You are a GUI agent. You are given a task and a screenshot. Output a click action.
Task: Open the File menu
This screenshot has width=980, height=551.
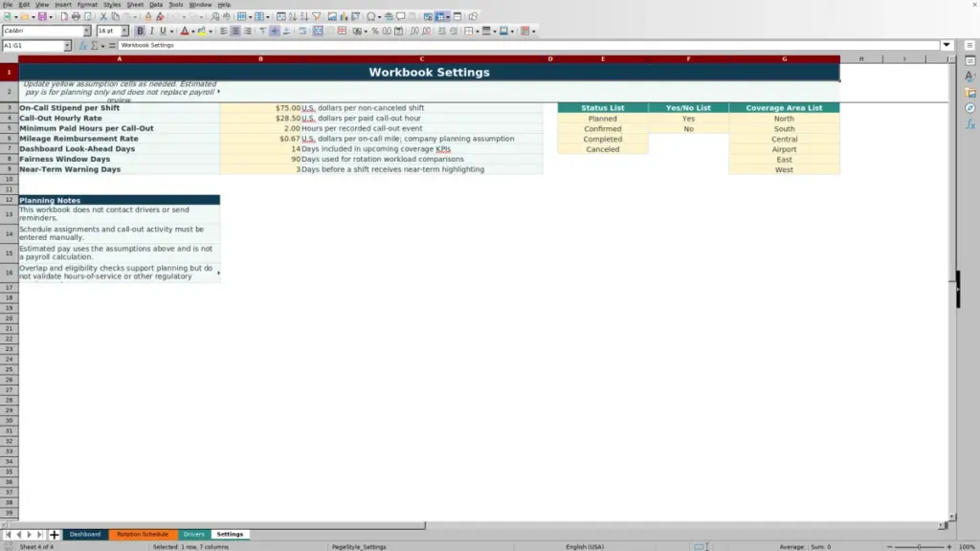8,5
